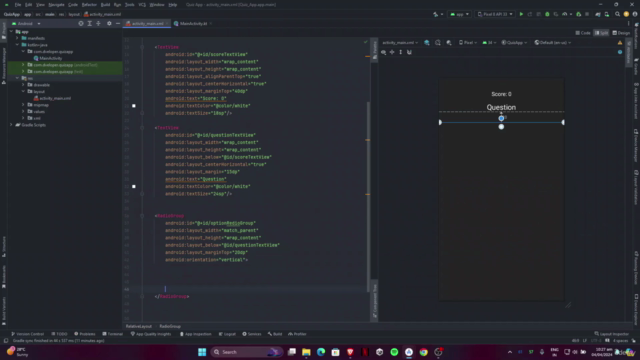Run the app with the green play button
Viewport: 640px width, 360px height.
coord(521,14)
